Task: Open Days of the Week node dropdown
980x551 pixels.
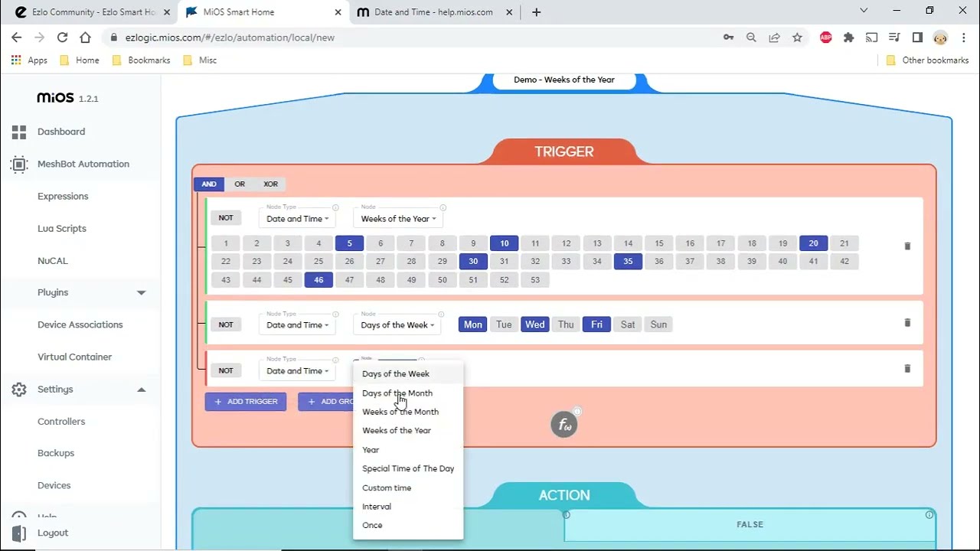Action: click(397, 325)
